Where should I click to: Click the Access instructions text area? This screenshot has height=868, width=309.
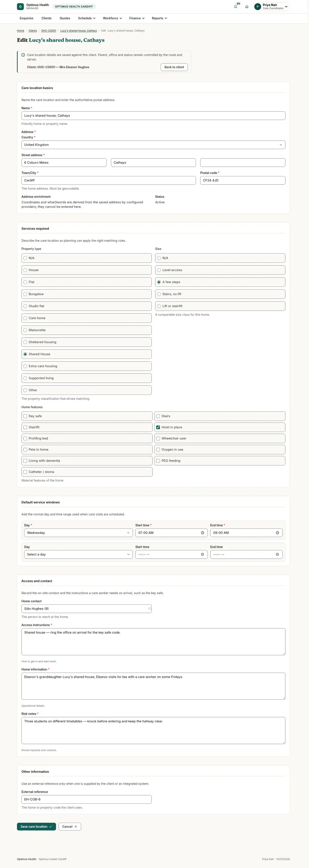point(153,641)
